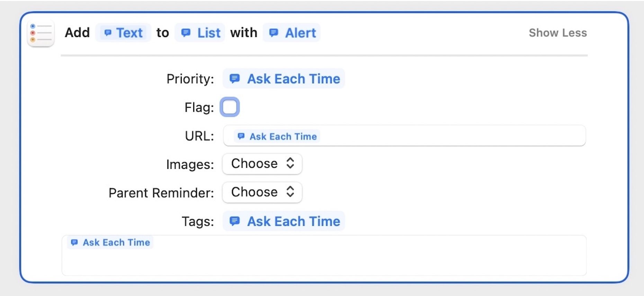Click the Add action title word

[77, 33]
